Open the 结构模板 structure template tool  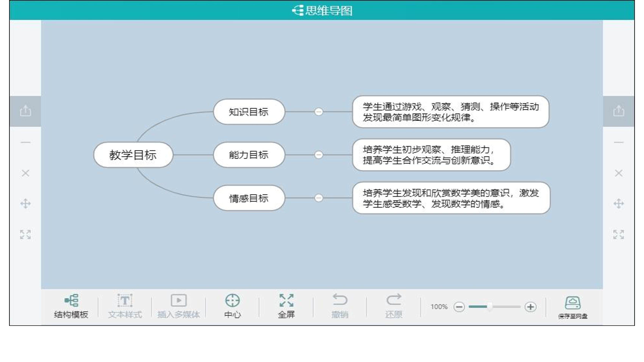click(x=71, y=306)
